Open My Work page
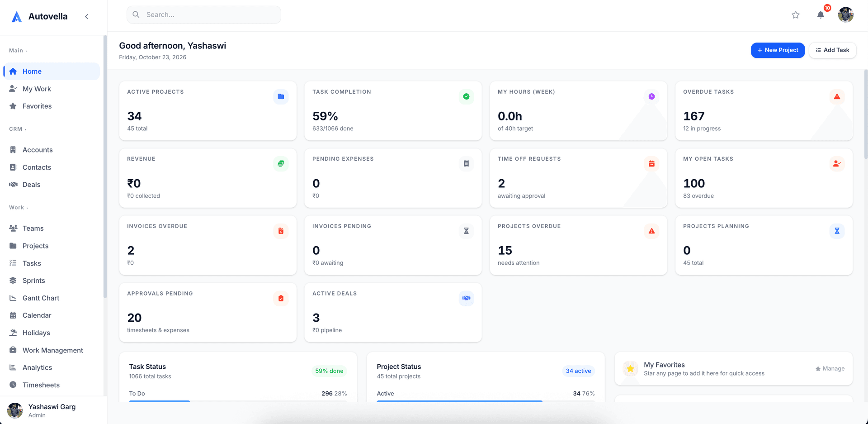This screenshot has width=868, height=424. pyautogui.click(x=52, y=89)
